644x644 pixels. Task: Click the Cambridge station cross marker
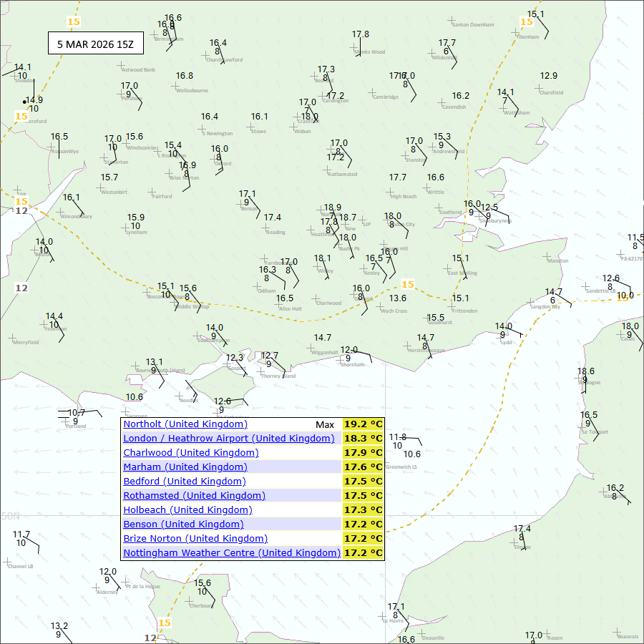coord(372,92)
